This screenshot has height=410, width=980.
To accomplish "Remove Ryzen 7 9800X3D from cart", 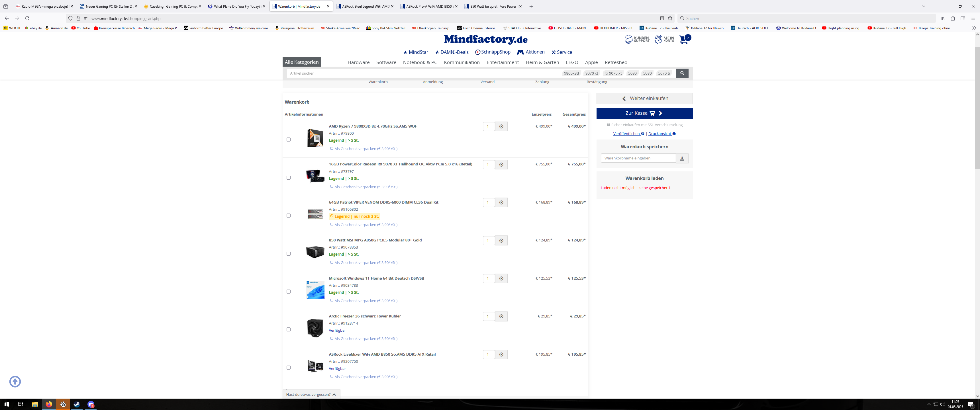I will tap(501, 127).
